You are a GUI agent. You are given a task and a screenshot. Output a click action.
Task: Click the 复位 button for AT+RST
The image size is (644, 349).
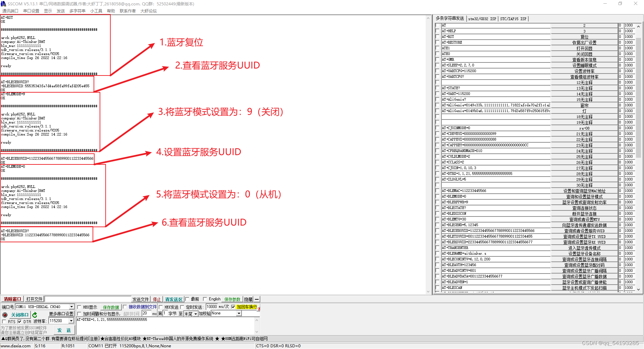point(584,37)
